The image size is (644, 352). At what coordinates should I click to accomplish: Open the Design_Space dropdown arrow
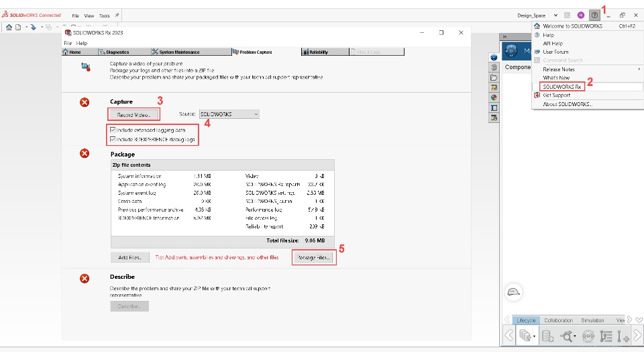pyautogui.click(x=555, y=15)
